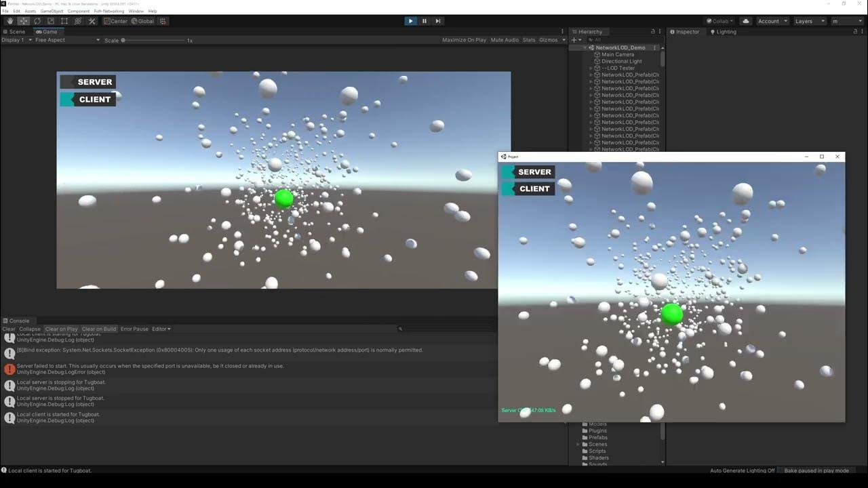
Task: Toggle Clear on Build in Console
Action: click(99, 329)
